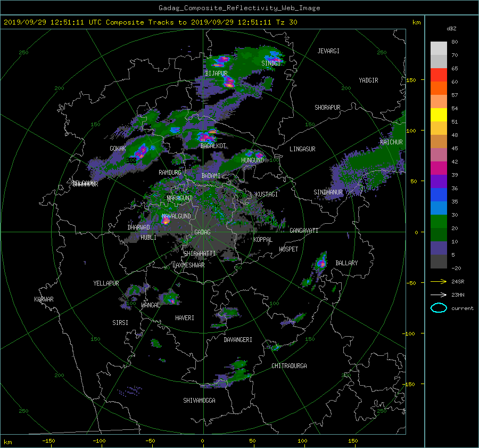The height and width of the screenshot is (448, 479).
Task: Click the HANGAL city label
Action: click(x=150, y=305)
